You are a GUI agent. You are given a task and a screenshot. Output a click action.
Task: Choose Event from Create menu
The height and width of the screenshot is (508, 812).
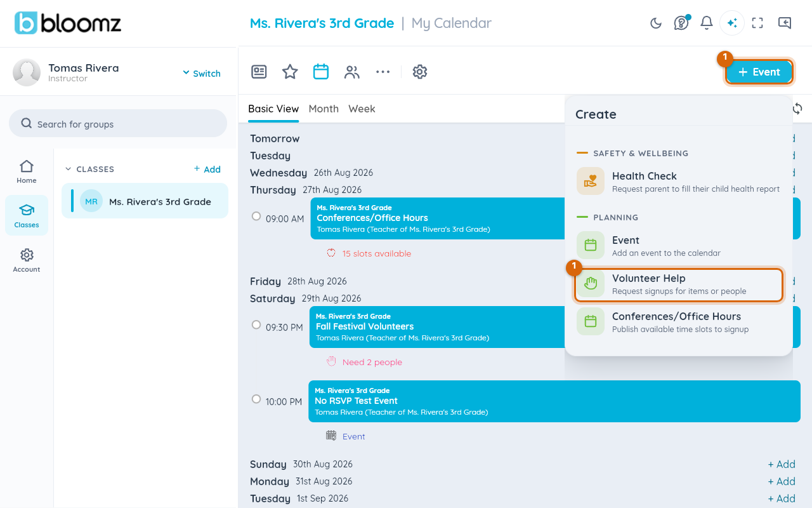point(679,245)
